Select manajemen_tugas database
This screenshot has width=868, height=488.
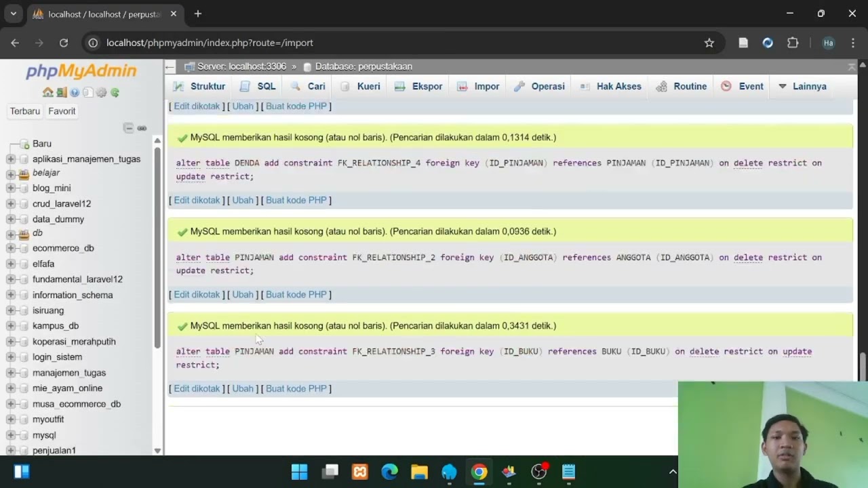[69, 373]
